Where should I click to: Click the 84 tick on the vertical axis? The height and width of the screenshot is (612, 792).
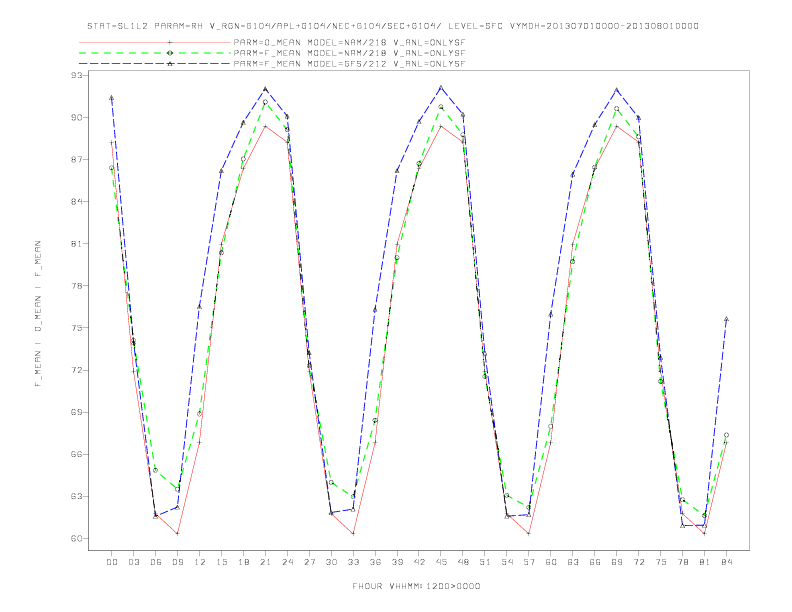click(78, 201)
